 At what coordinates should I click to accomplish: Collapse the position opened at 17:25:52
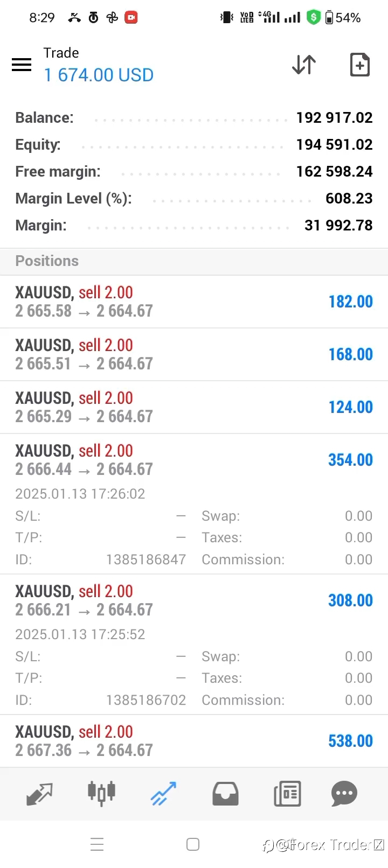point(194,645)
